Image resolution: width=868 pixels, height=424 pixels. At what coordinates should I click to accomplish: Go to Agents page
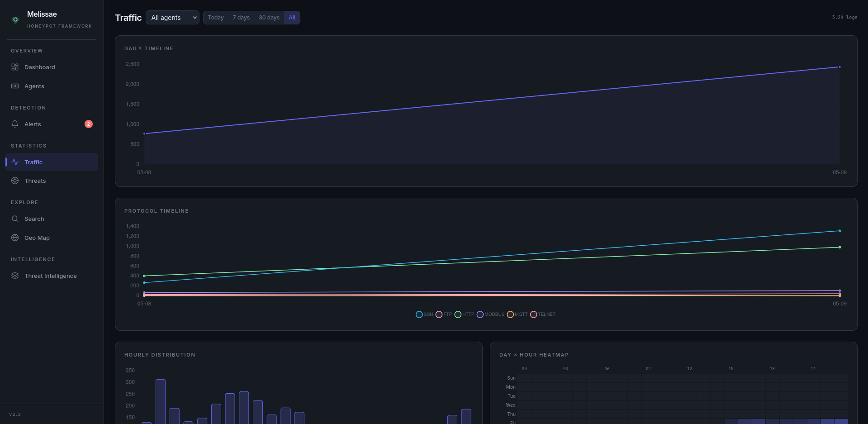52,86
